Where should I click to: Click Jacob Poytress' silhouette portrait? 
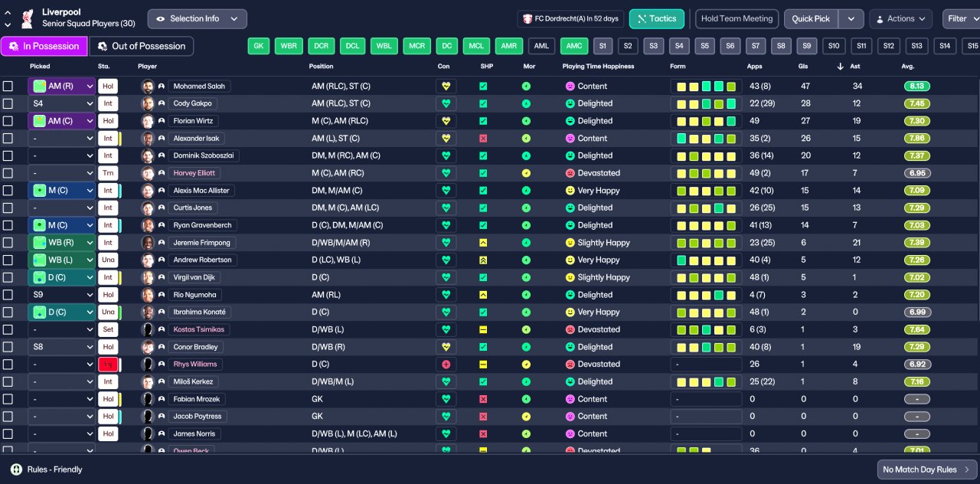pos(148,417)
